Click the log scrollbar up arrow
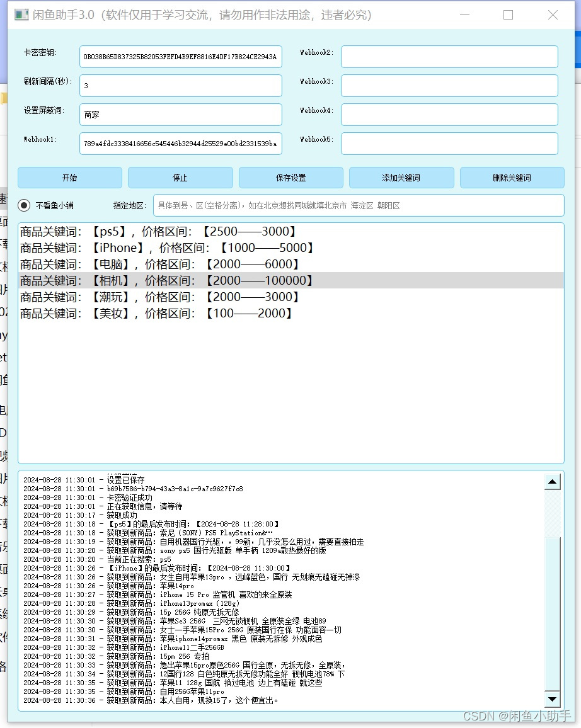 pos(552,482)
